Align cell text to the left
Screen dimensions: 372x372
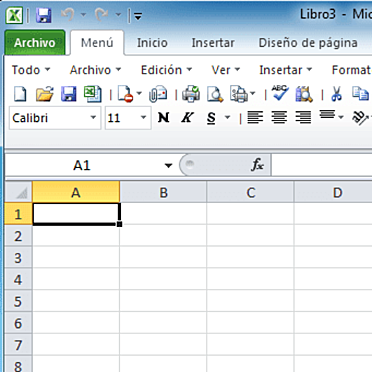click(255, 118)
